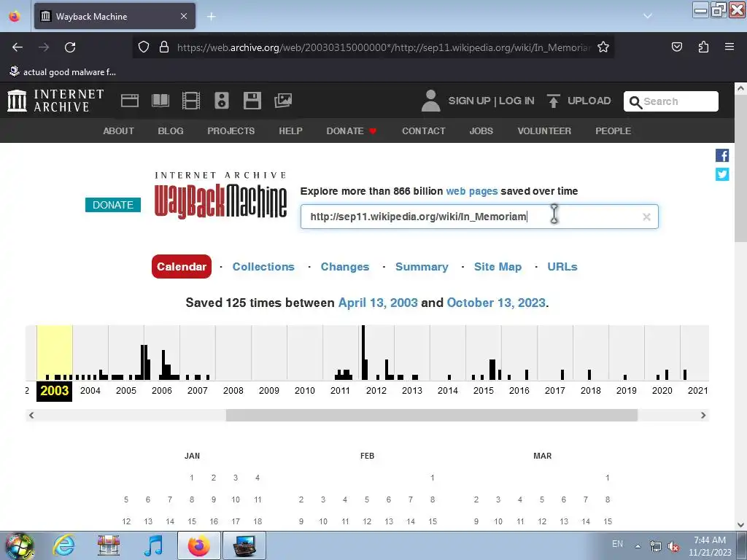This screenshot has height=560, width=747.
Task: Open a new browser tab
Action: click(x=212, y=17)
